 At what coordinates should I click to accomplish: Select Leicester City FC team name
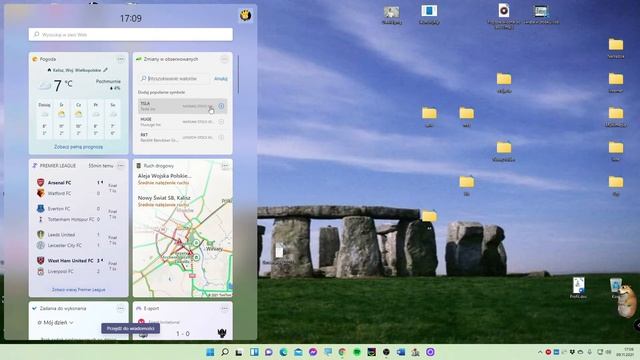coord(65,246)
